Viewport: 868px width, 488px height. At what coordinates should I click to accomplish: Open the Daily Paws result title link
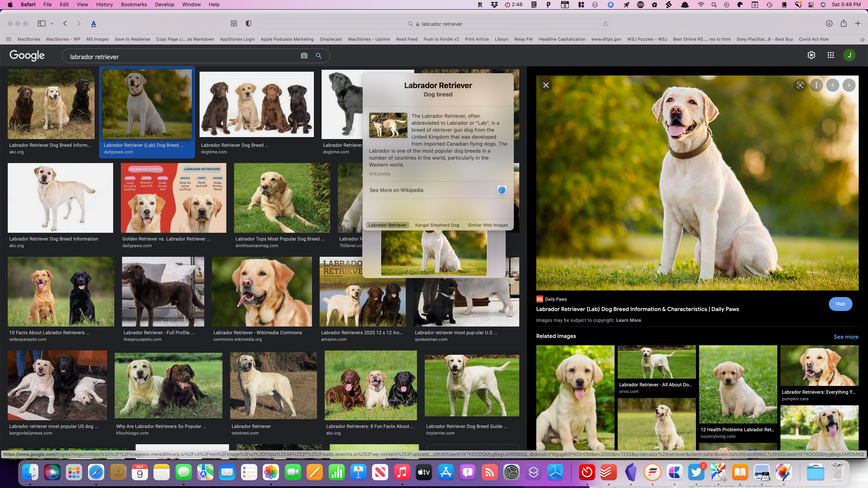tap(637, 309)
